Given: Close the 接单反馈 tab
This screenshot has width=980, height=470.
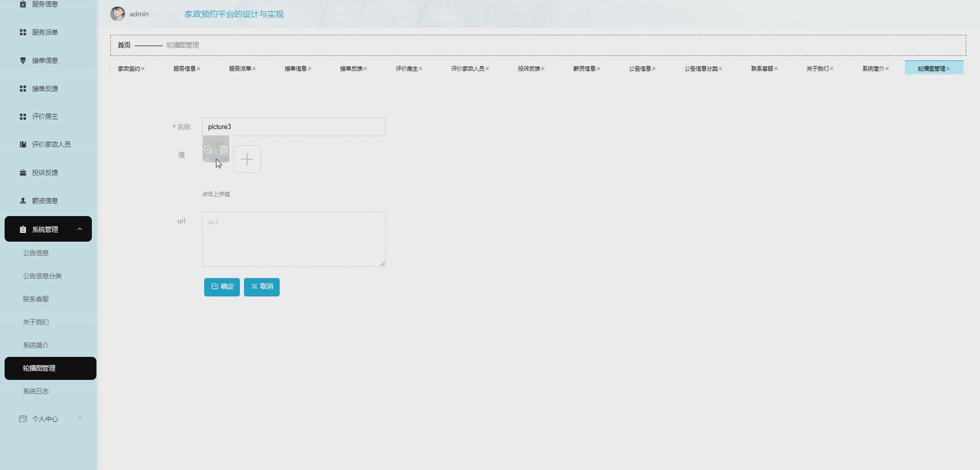Looking at the screenshot, I should pyautogui.click(x=365, y=68).
